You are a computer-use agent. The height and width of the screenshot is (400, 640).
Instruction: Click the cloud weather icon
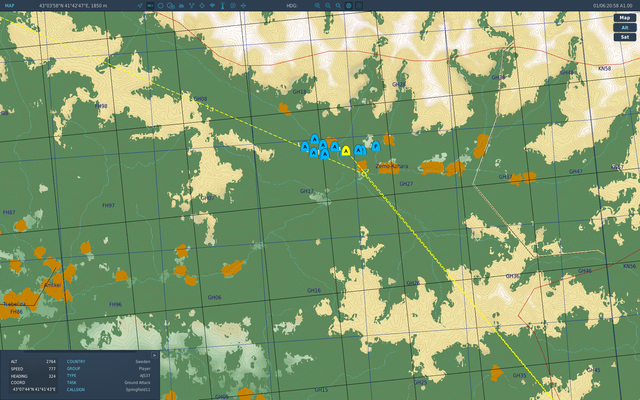pyautogui.click(x=181, y=6)
